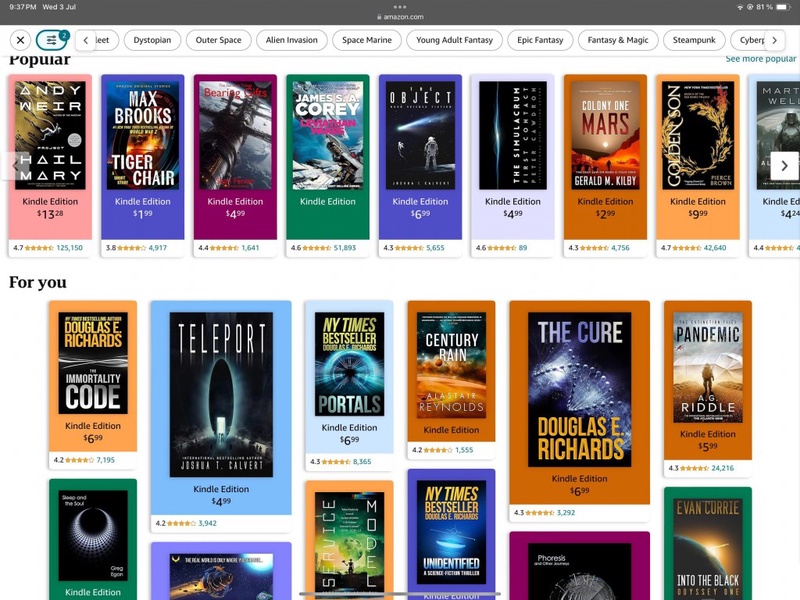Viewport: 800px width, 600px height.
Task: Open the 7,195 ratings for Immortality Code
Action: pos(106,460)
